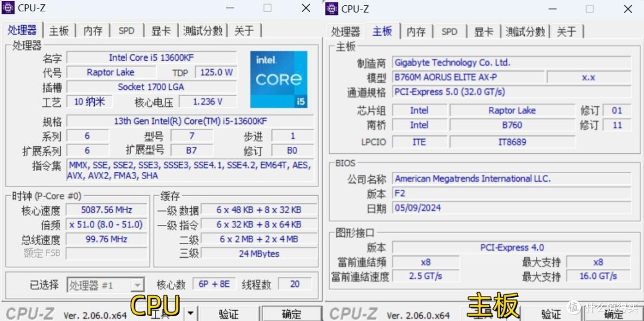Click the 10 纳米 process value
644x321 pixels.
point(89,101)
